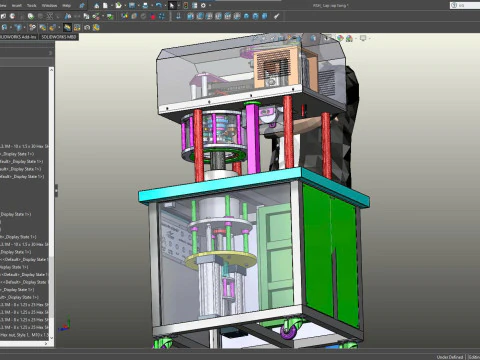
Task: Click the Open document icon
Action: point(118,6)
